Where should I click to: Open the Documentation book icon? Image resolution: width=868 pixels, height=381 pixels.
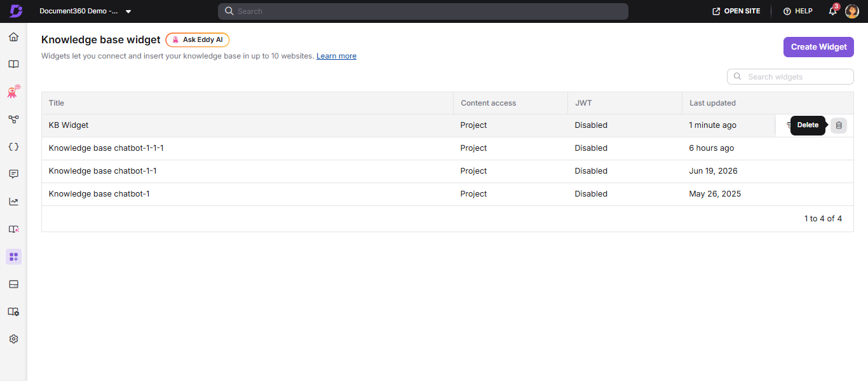[13, 64]
